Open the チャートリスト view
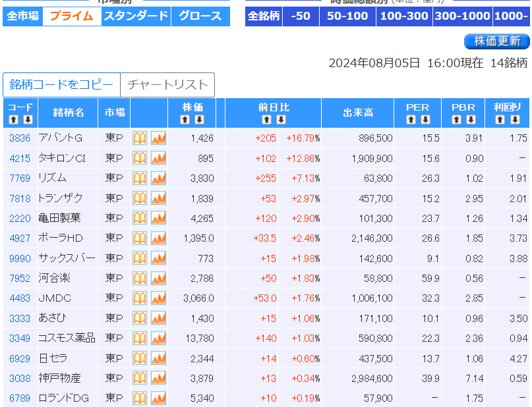 [167, 85]
